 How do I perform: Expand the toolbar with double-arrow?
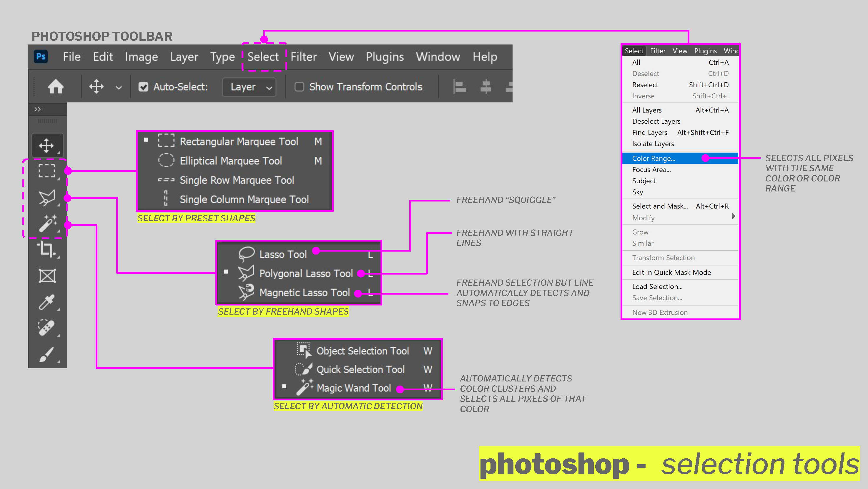tap(37, 109)
